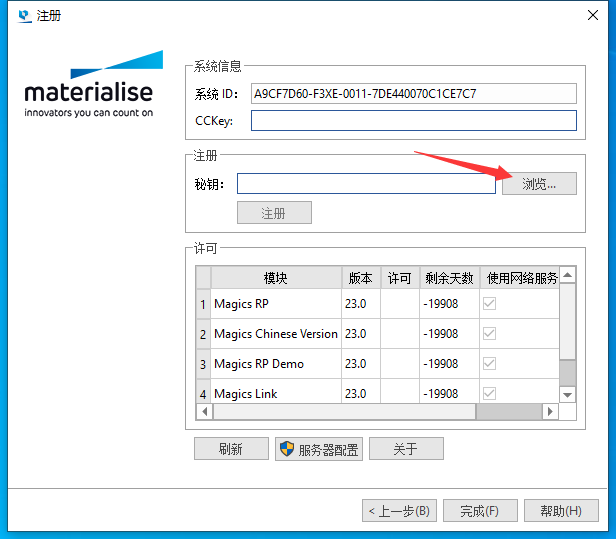Open file browser with 浏览... button
This screenshot has height=539, width=616.
539,183
